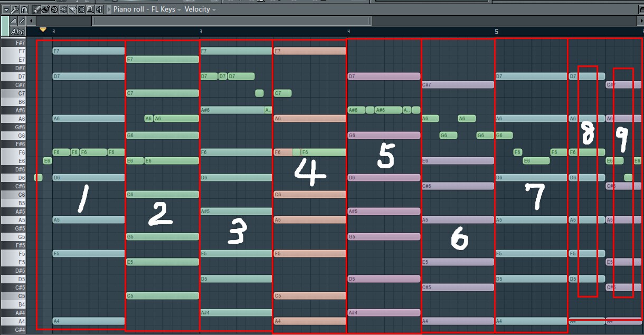644x335 pixels.
Task: Toggle the Portamento line button
Action: pos(22,21)
